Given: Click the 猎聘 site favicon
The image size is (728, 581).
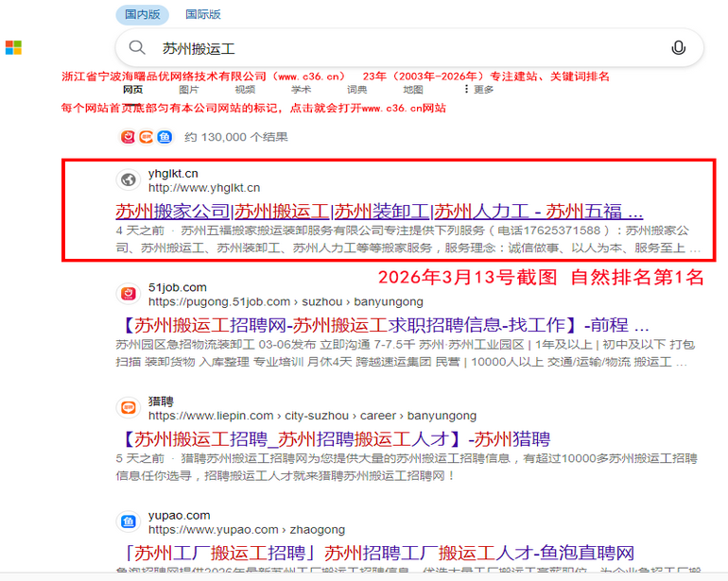Looking at the screenshot, I should [127, 408].
